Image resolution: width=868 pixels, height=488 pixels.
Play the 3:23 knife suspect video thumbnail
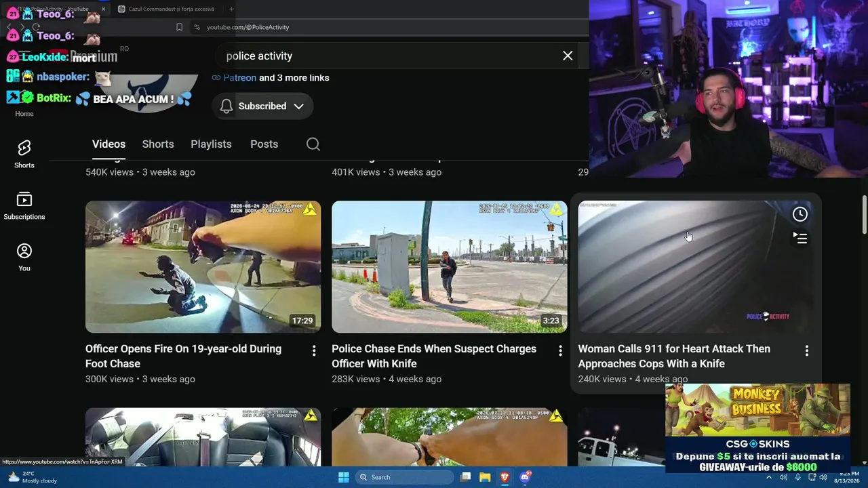pos(449,266)
